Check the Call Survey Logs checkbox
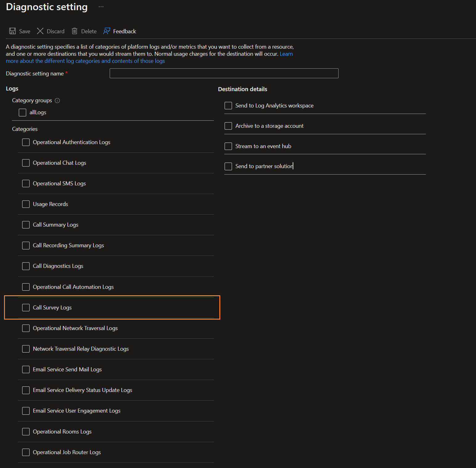The width and height of the screenshot is (476, 468). [26, 308]
